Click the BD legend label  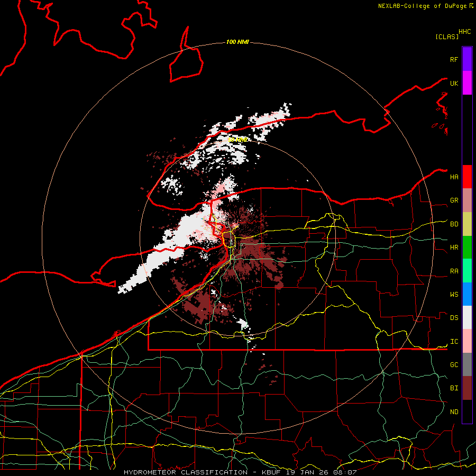pos(454,224)
